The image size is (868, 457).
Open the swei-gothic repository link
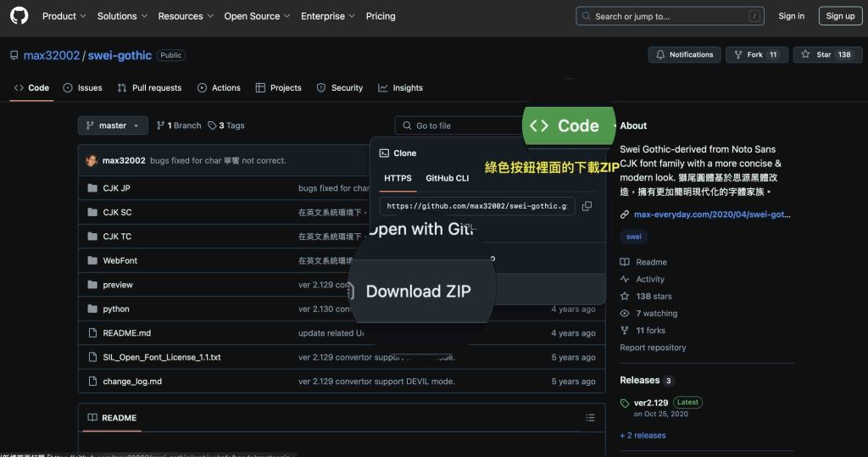[120, 55]
